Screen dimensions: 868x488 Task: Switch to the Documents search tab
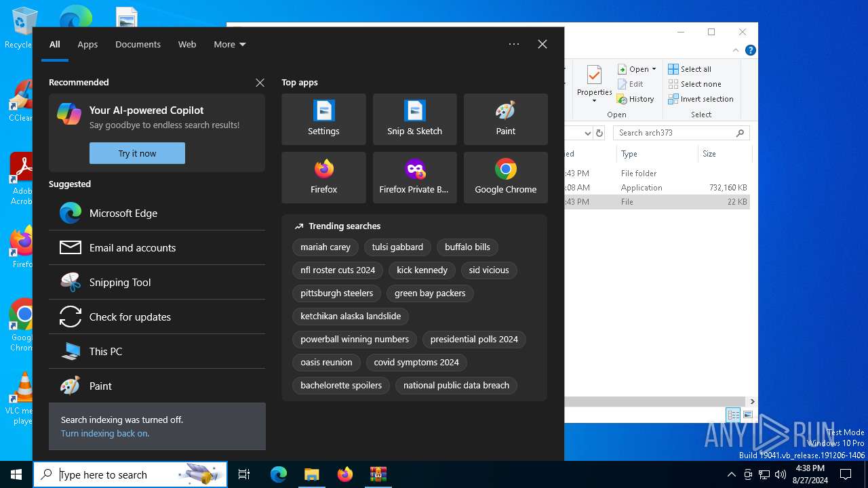(x=138, y=44)
